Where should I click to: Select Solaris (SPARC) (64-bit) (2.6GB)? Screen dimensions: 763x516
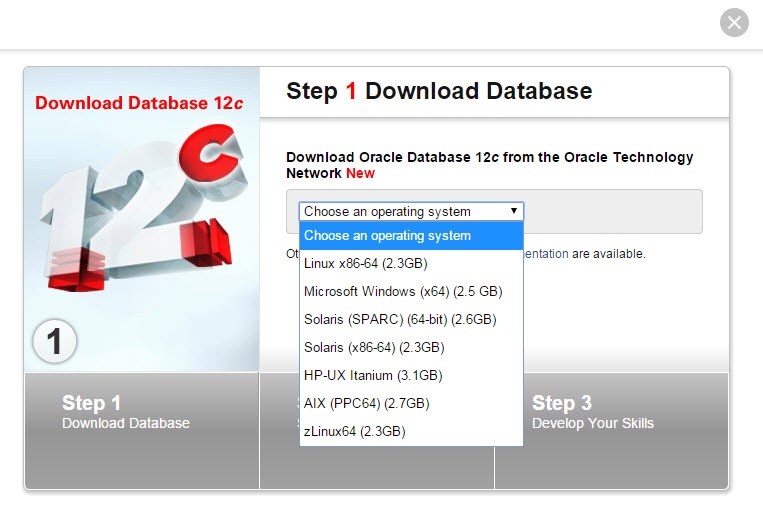(411, 319)
